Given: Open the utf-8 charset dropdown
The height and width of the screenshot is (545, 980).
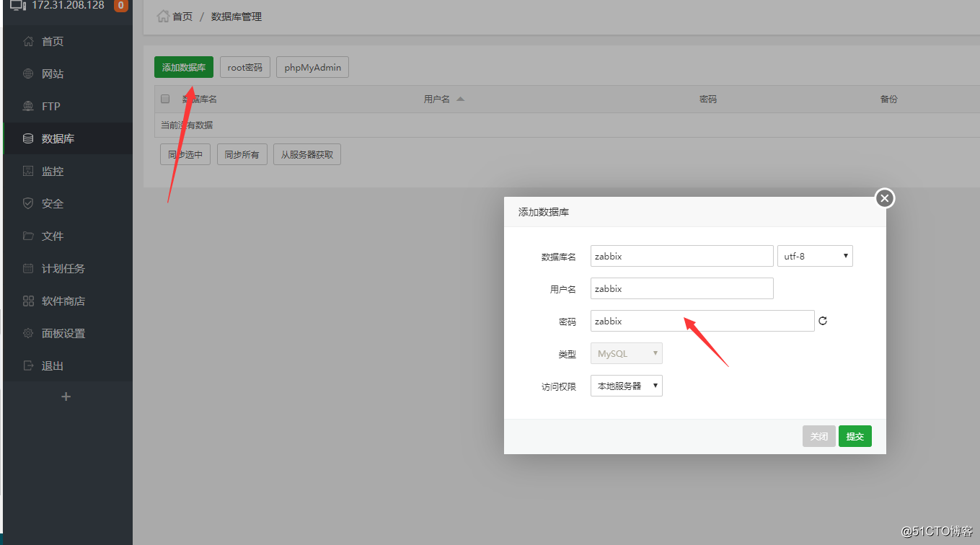Looking at the screenshot, I should pos(815,255).
